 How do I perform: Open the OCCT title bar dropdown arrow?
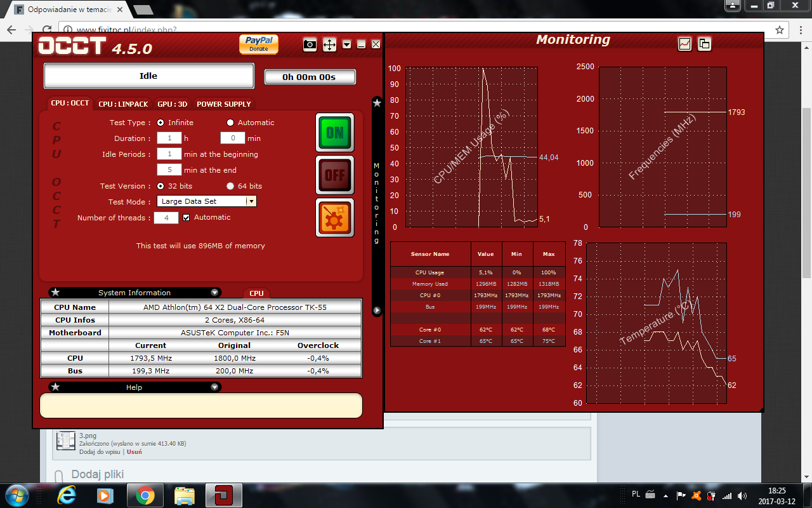[346, 44]
